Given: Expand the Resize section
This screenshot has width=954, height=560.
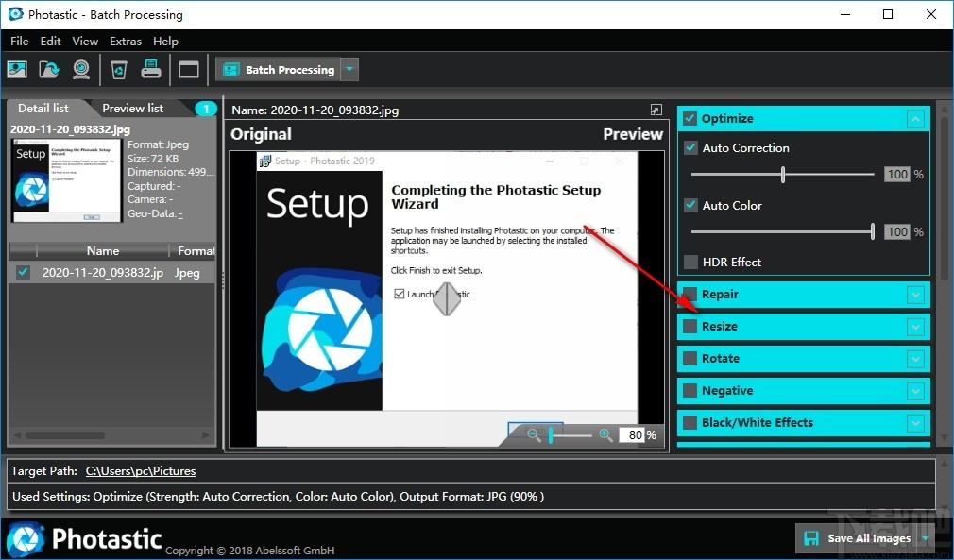Looking at the screenshot, I should coord(915,327).
